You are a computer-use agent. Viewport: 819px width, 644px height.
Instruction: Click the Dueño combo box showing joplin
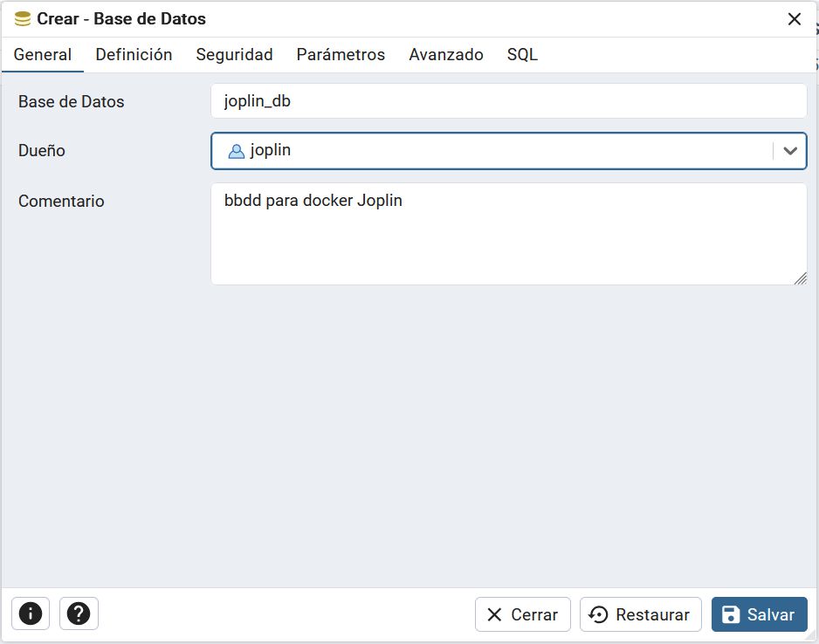click(489, 151)
